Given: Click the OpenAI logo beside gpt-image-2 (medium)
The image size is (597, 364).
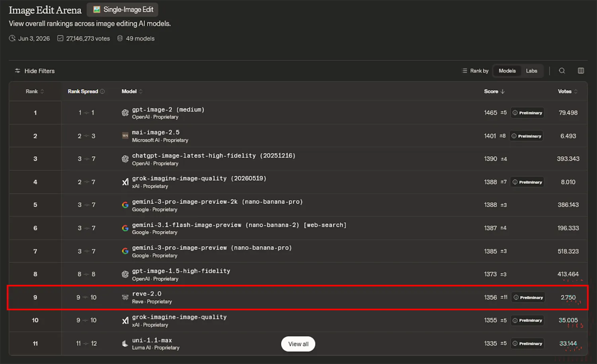Looking at the screenshot, I should pos(125,113).
